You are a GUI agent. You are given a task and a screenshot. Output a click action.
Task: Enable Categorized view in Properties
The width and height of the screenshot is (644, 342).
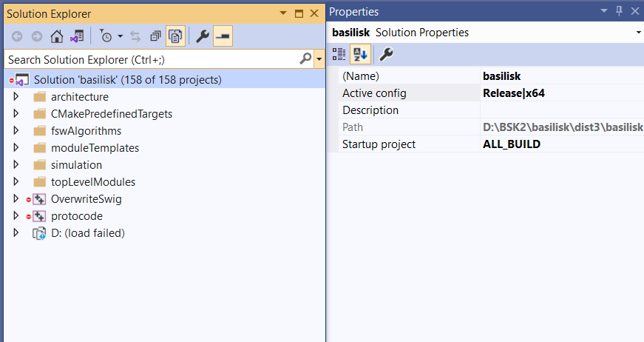(x=339, y=54)
